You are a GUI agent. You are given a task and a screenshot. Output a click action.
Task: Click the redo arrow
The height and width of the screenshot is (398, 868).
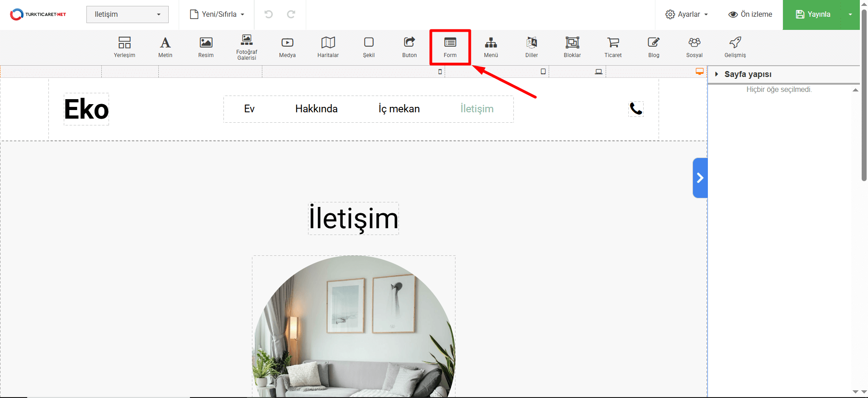point(291,14)
